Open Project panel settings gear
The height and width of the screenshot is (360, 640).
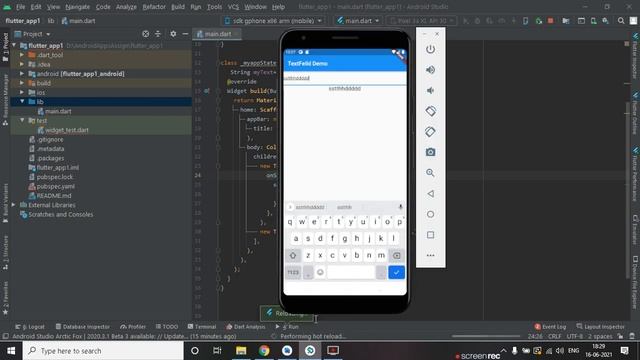click(173, 34)
